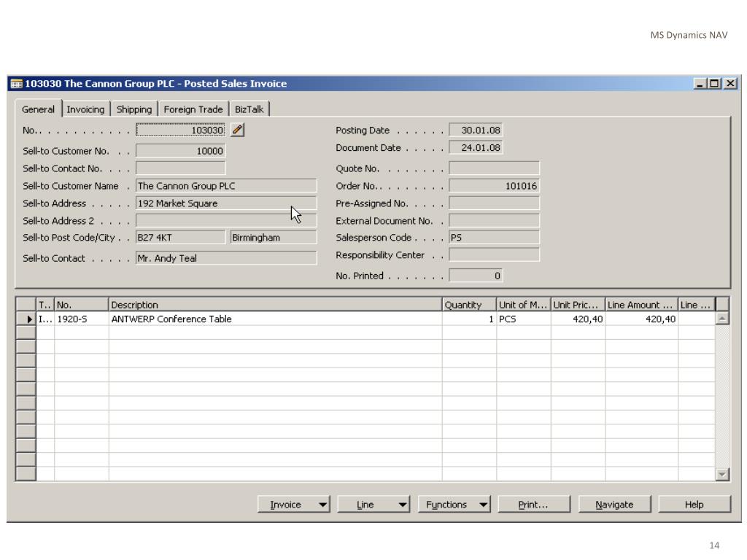The image size is (747, 560).
Task: Open the Invoicing tab
Action: tap(86, 109)
